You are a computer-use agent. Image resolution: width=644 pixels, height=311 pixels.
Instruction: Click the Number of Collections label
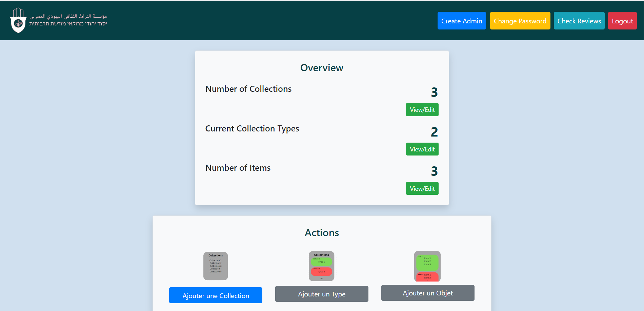pyautogui.click(x=248, y=89)
